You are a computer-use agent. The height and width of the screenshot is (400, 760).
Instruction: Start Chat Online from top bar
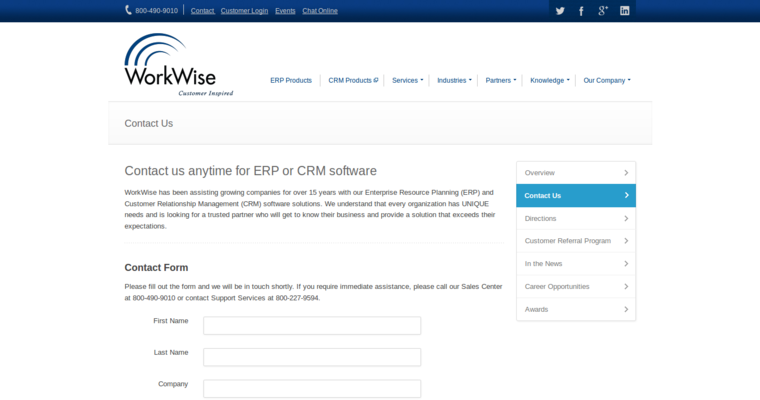(320, 11)
